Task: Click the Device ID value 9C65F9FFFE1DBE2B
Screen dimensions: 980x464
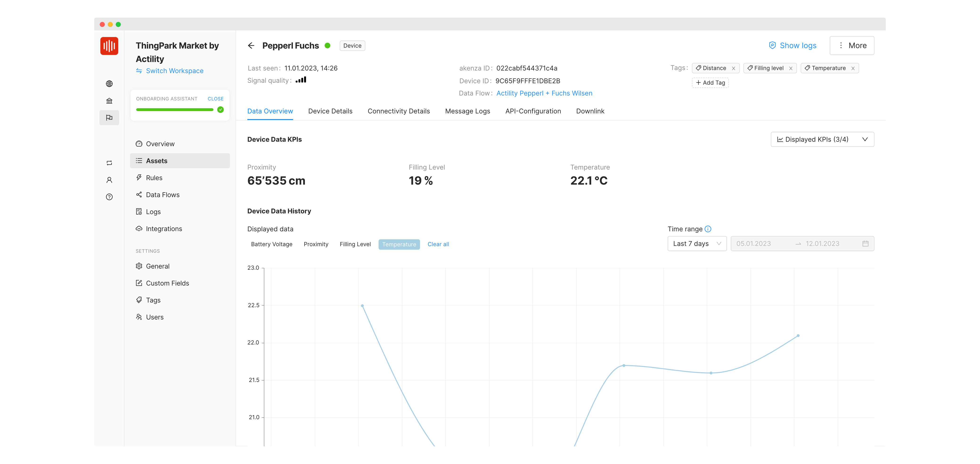Action: click(528, 81)
